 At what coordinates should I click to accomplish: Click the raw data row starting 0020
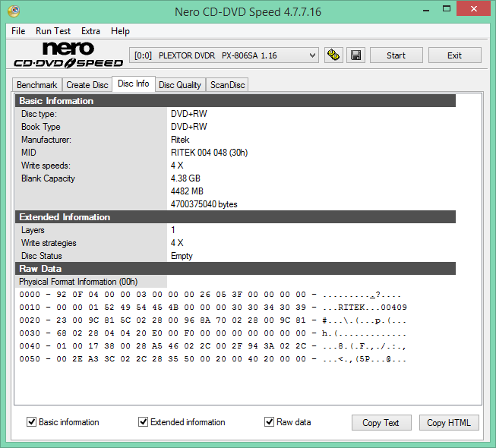click(213, 320)
